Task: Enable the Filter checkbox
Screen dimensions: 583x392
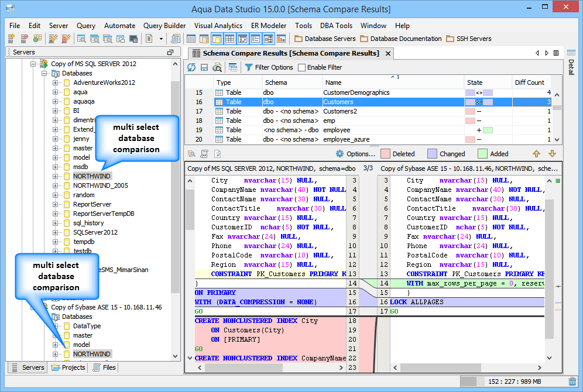Action: click(301, 67)
